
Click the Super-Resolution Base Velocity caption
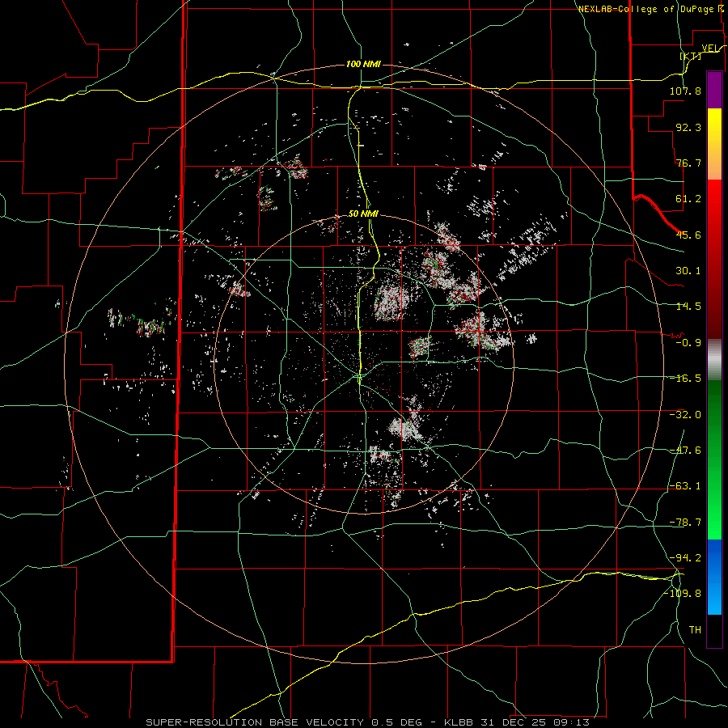[368, 722]
